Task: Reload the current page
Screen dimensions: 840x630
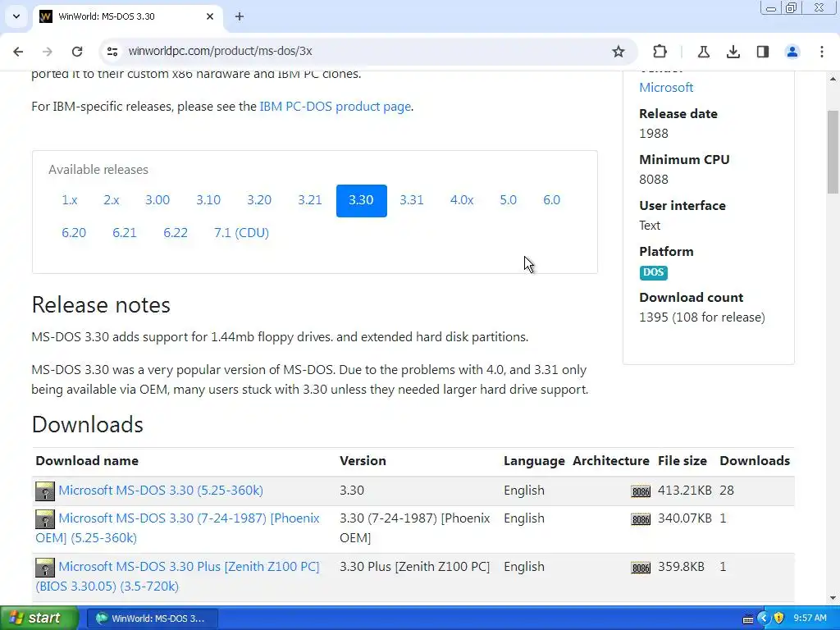Action: [77, 52]
